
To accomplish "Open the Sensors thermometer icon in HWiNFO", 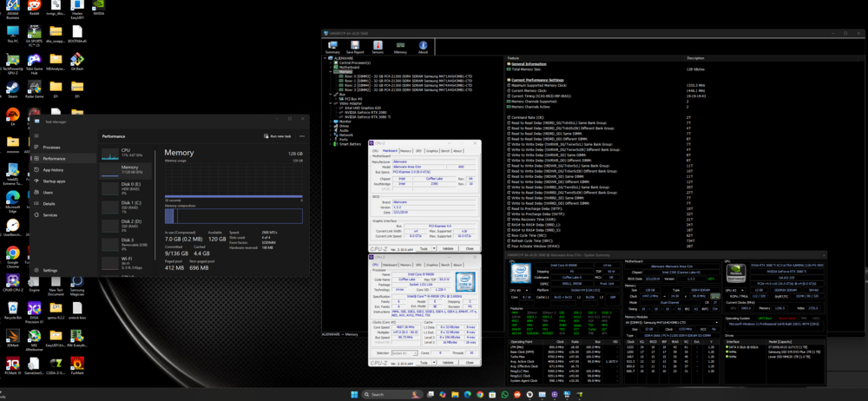I will [378, 47].
